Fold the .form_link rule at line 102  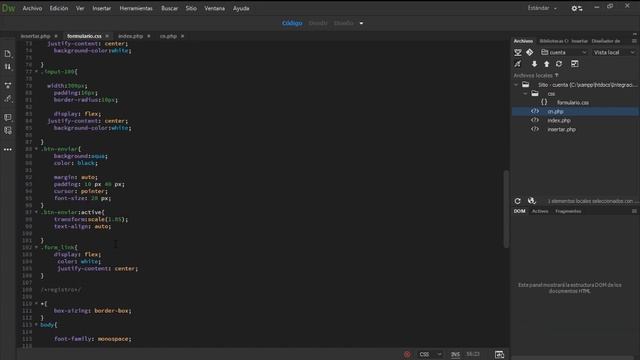(36, 247)
